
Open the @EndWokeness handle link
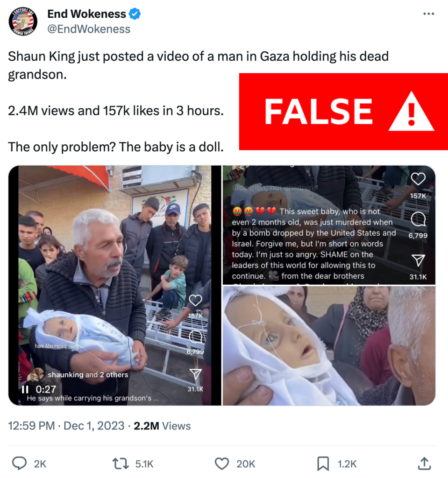tap(89, 29)
